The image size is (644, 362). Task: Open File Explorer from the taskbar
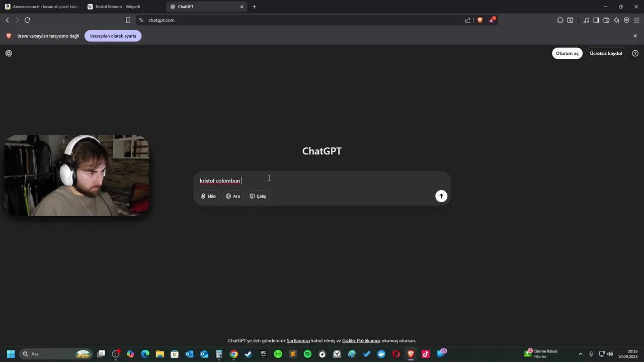[x=160, y=354]
